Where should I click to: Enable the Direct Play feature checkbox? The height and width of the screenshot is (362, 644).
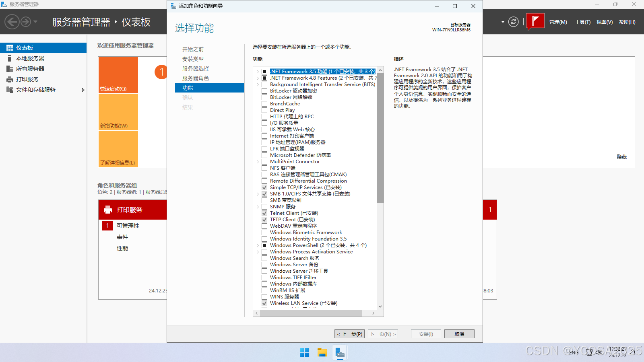pyautogui.click(x=264, y=110)
